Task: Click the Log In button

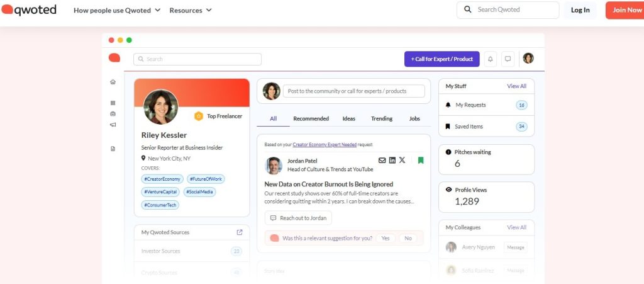Action: [x=580, y=10]
